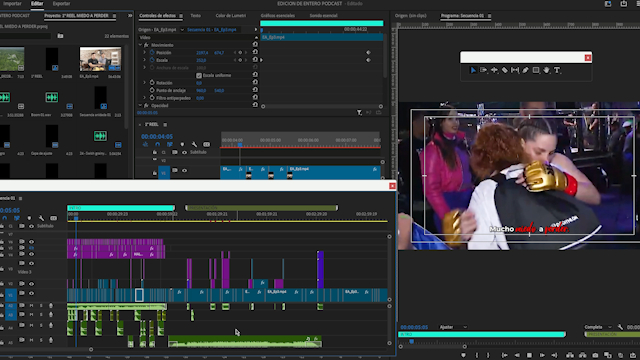Open Color de Lumetri tab
640x360 pixels.
point(231,16)
